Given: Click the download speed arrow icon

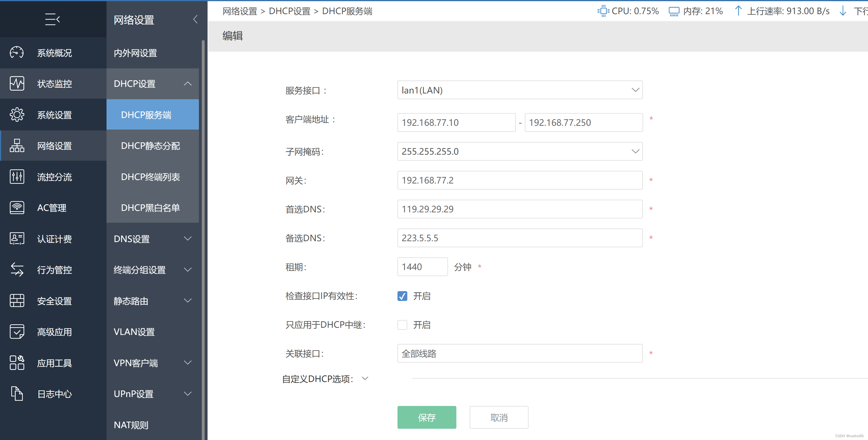Looking at the screenshot, I should click(843, 11).
